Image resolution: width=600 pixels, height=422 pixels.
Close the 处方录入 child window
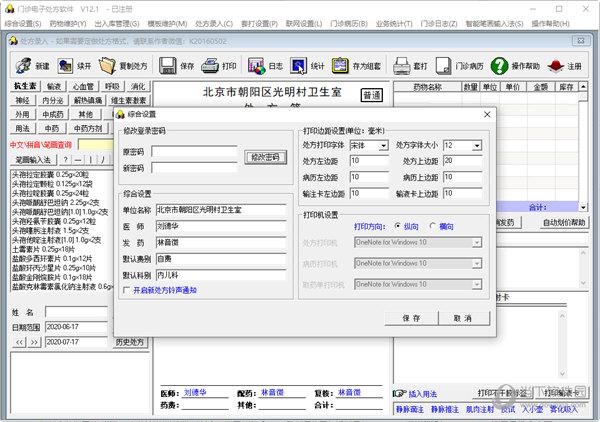pos(580,41)
